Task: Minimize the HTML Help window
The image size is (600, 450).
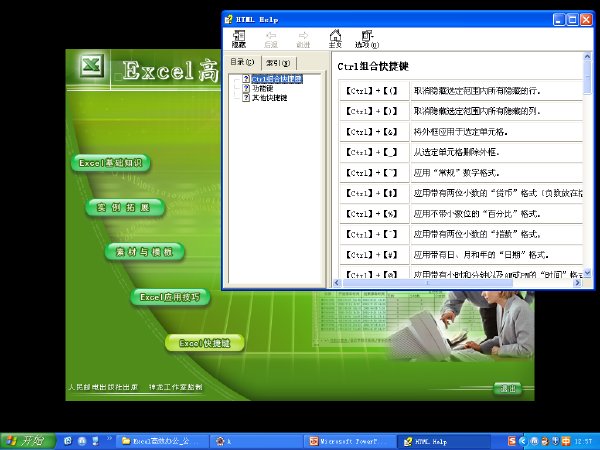Action: tap(559, 20)
